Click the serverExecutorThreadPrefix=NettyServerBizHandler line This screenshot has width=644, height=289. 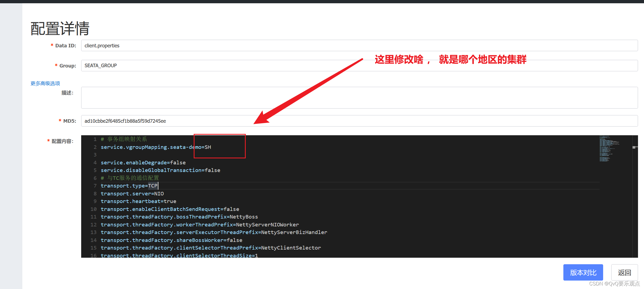214,232
